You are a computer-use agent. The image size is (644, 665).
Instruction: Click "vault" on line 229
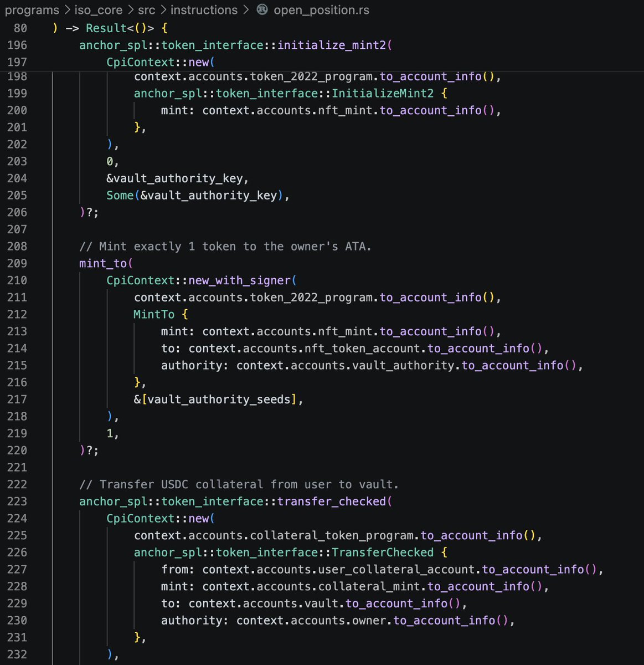(x=322, y=603)
